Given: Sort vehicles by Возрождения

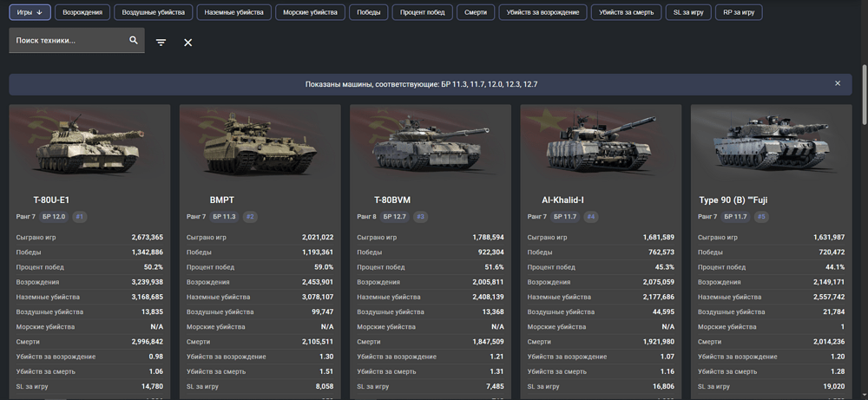Looking at the screenshot, I should click(82, 12).
